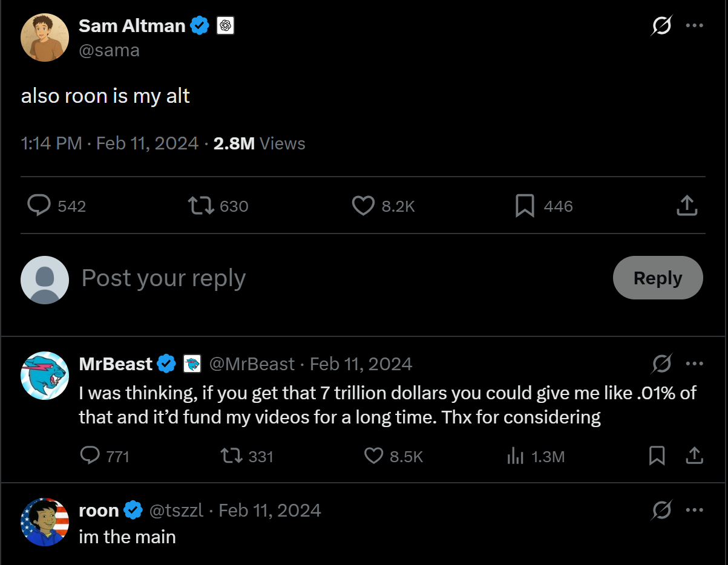
Task: Type in the 'Post your reply' field
Action: coord(303,278)
